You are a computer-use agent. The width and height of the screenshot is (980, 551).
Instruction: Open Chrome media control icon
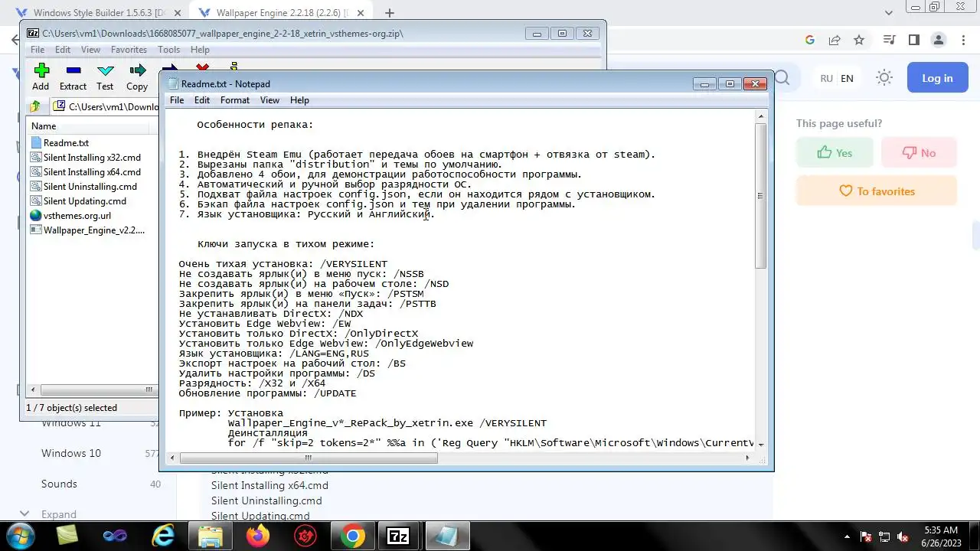(889, 40)
